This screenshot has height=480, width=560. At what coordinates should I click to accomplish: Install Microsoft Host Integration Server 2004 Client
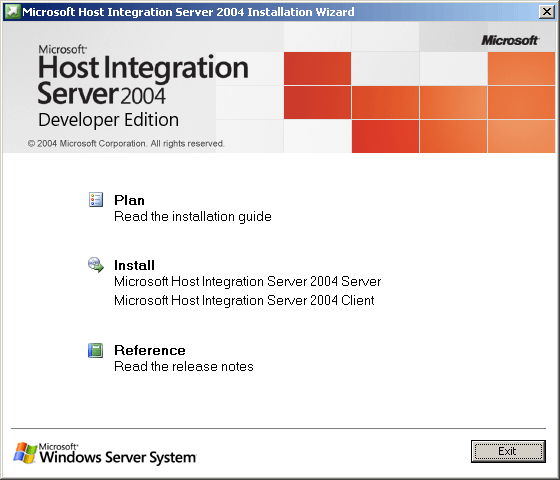tap(244, 300)
